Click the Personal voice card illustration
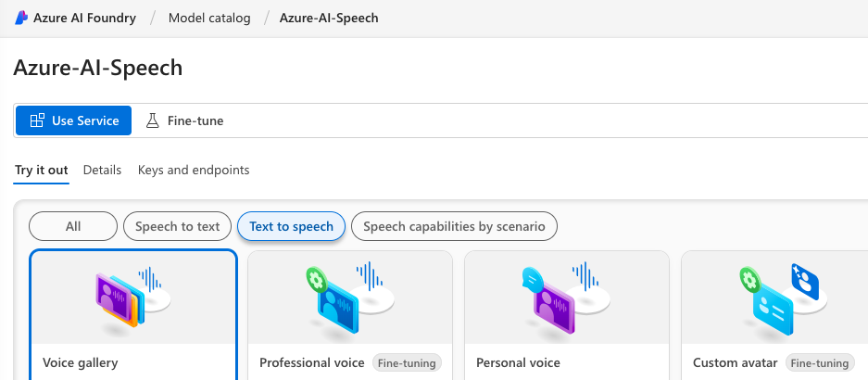Image resolution: width=868 pixels, height=380 pixels. point(567,298)
